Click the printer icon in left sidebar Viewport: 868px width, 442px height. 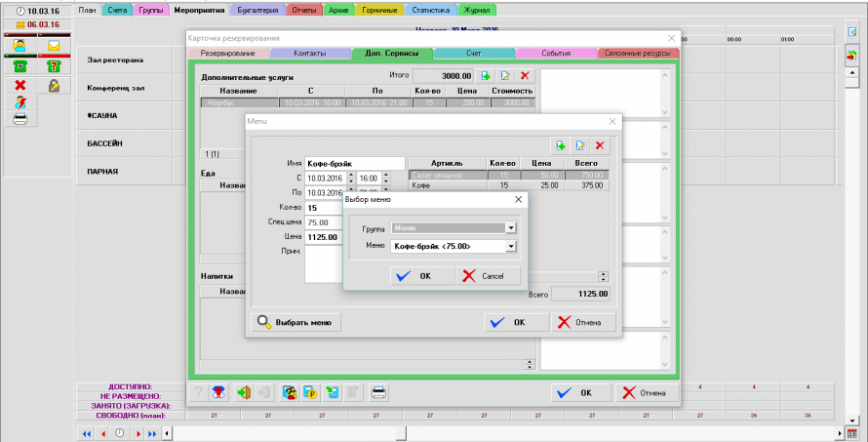[x=20, y=118]
